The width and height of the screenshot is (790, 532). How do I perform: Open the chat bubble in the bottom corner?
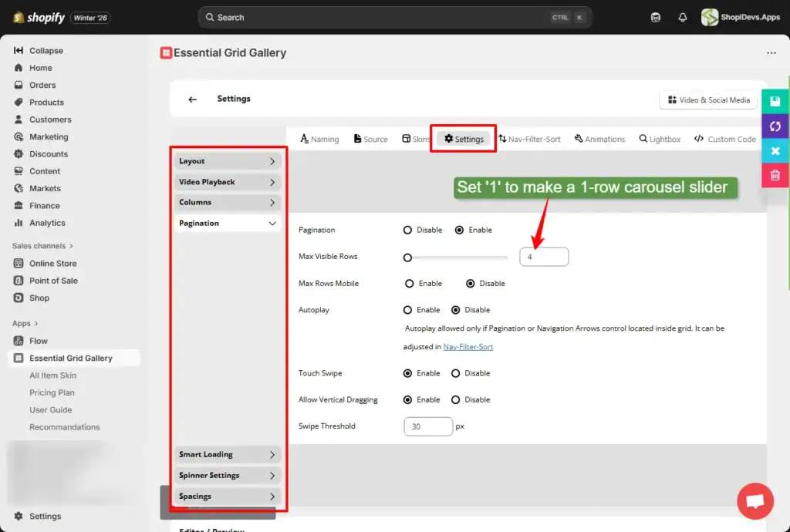click(x=755, y=501)
